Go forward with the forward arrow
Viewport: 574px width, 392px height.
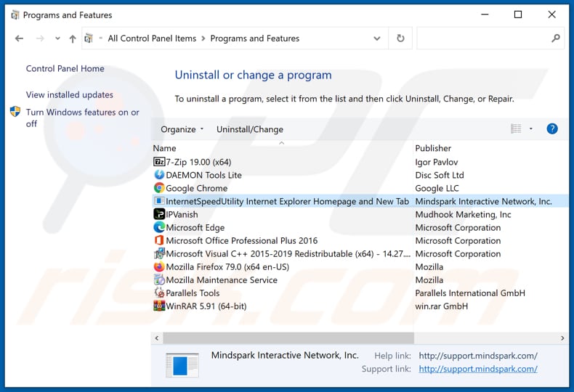40,38
